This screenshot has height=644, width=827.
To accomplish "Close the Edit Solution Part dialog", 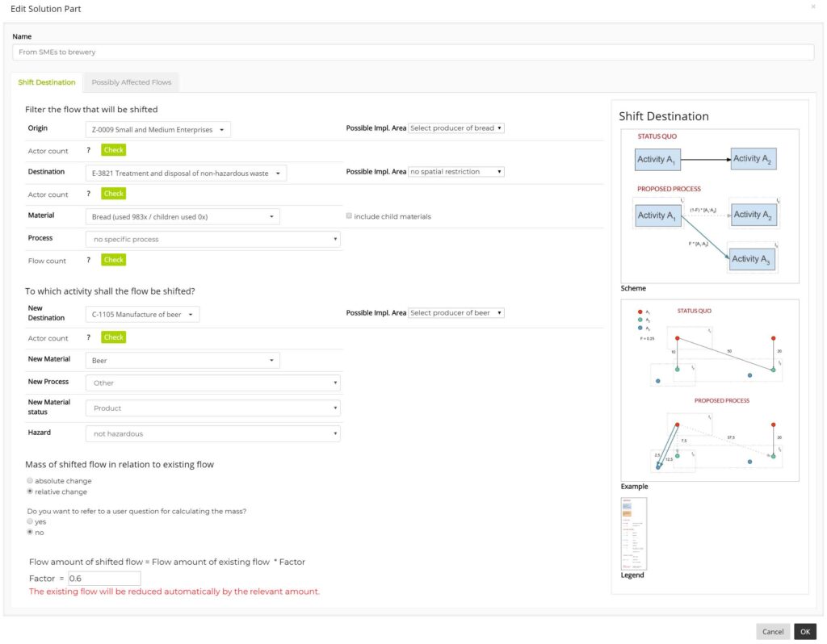I will click(x=812, y=7).
